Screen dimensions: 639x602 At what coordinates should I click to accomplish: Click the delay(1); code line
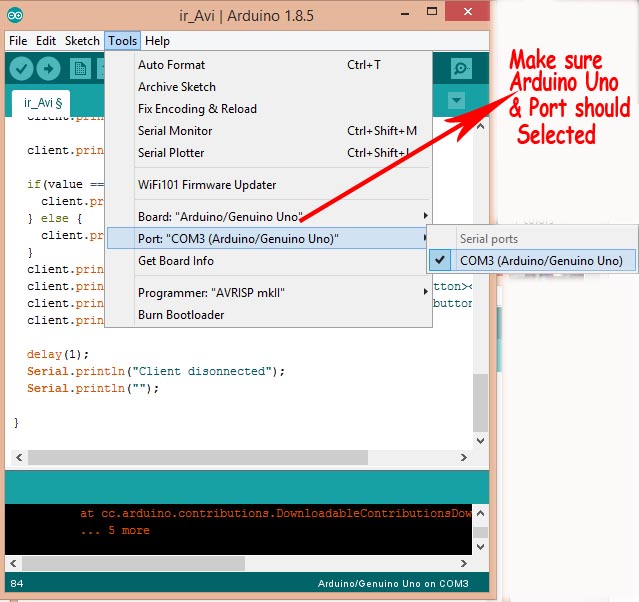[57, 354]
